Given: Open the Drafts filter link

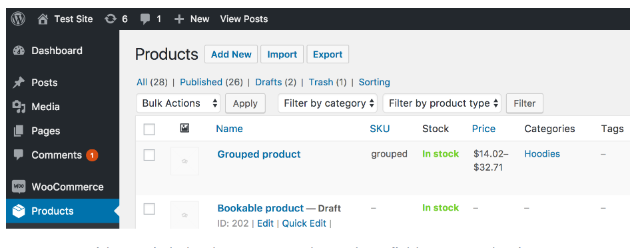Looking at the screenshot, I should (268, 82).
